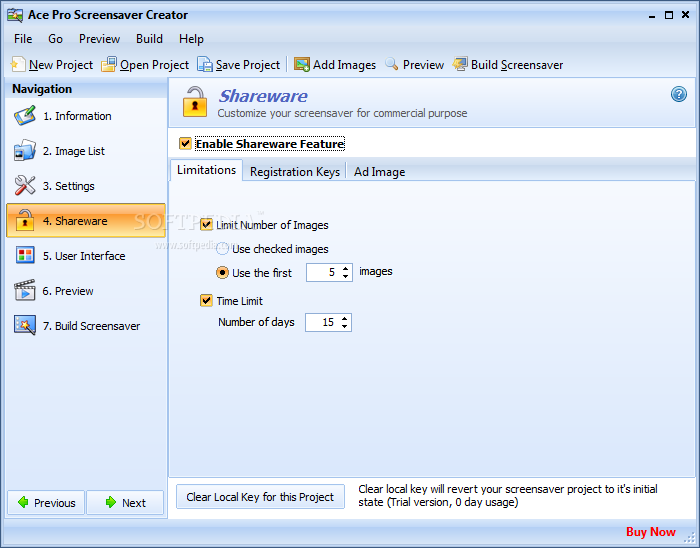Decrease the Number of days spinner
The width and height of the screenshot is (700, 548).
(x=344, y=326)
